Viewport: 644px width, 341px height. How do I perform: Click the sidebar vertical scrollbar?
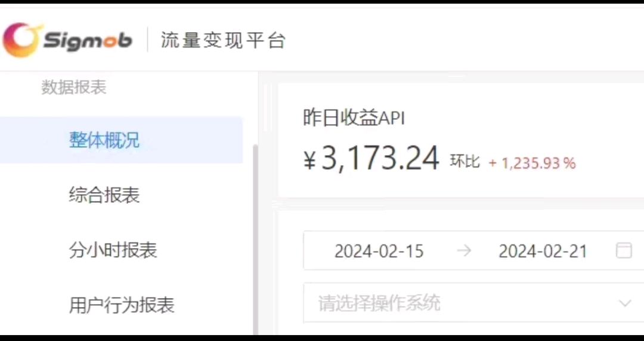[x=255, y=238]
